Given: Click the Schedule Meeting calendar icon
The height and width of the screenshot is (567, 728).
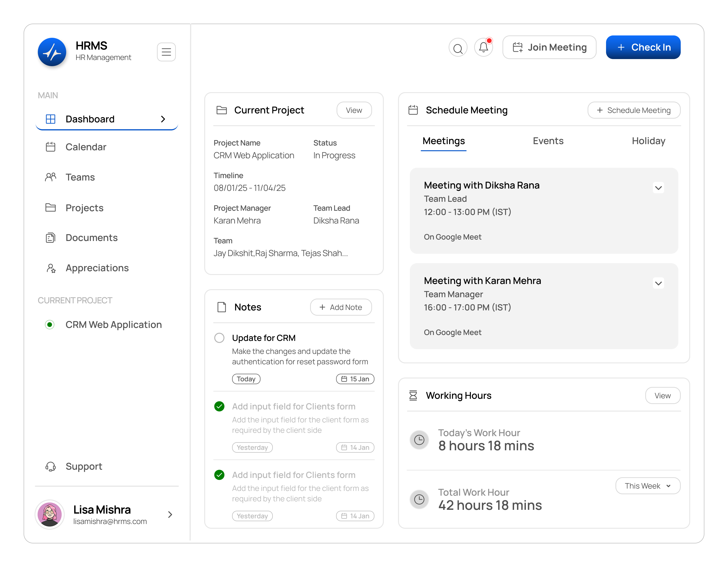Looking at the screenshot, I should [x=413, y=110].
